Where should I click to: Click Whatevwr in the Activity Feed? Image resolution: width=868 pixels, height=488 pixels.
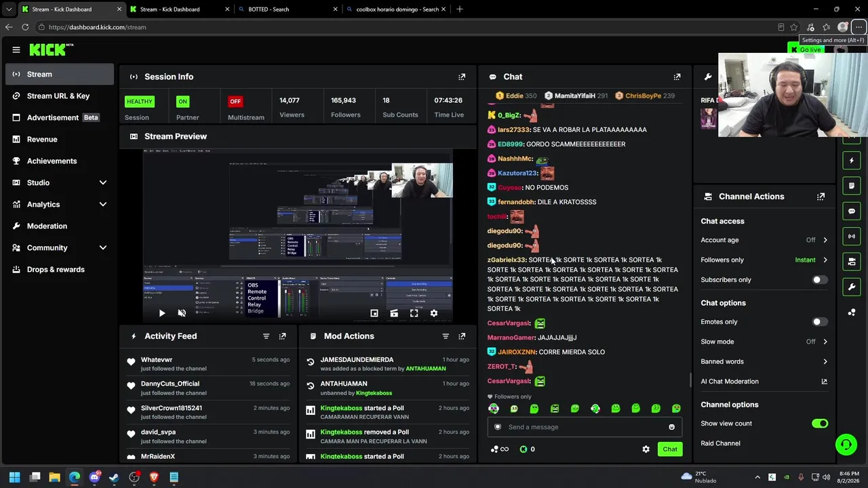(157, 360)
